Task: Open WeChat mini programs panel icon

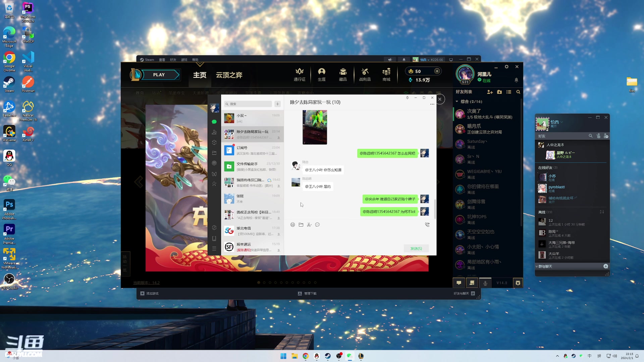Action: click(214, 228)
